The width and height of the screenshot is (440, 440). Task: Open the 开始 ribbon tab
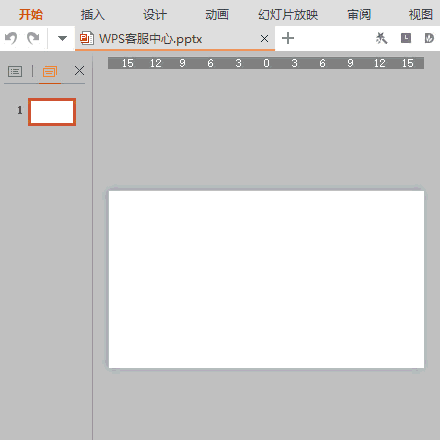31,14
